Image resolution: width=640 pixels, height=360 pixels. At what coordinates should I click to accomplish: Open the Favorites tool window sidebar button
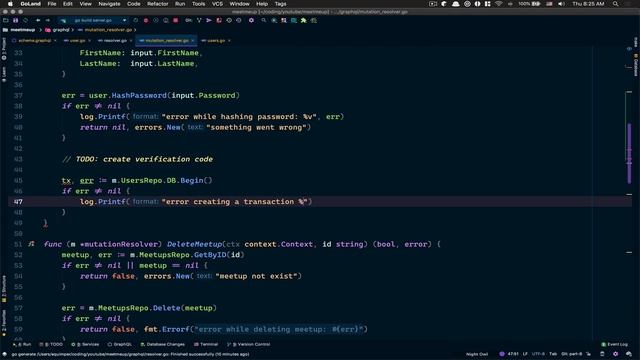click(4, 322)
